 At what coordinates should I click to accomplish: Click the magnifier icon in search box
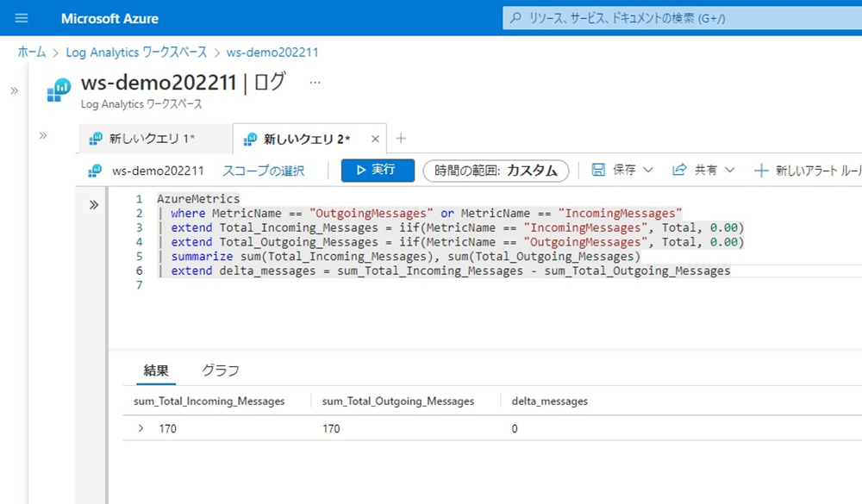(x=515, y=18)
